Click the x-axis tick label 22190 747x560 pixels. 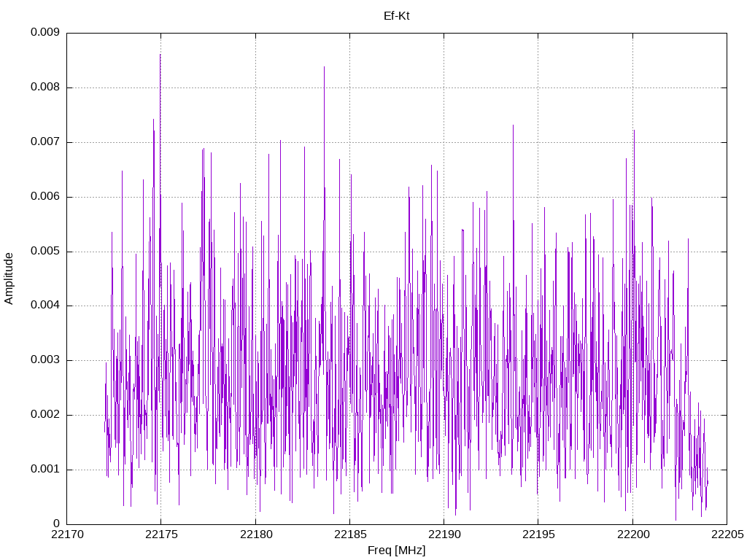(x=444, y=534)
